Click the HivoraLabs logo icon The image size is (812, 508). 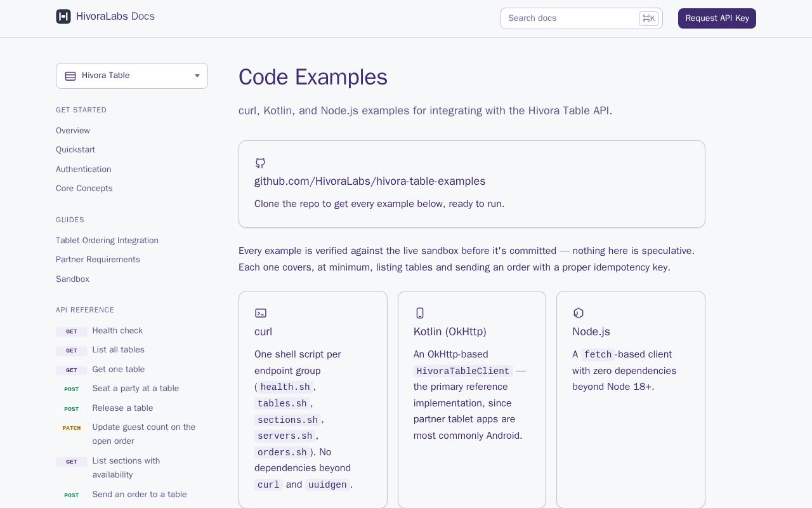(63, 17)
